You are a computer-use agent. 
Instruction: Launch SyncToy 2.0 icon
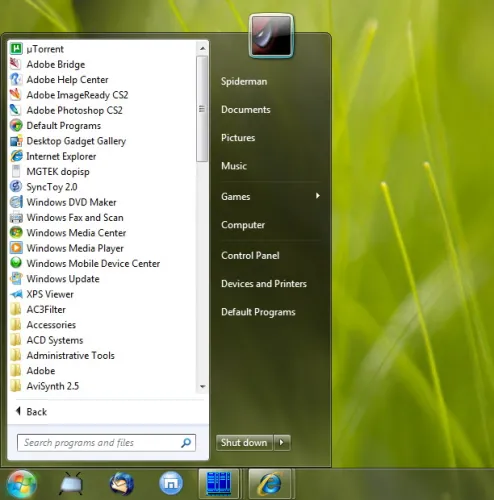tap(16, 187)
